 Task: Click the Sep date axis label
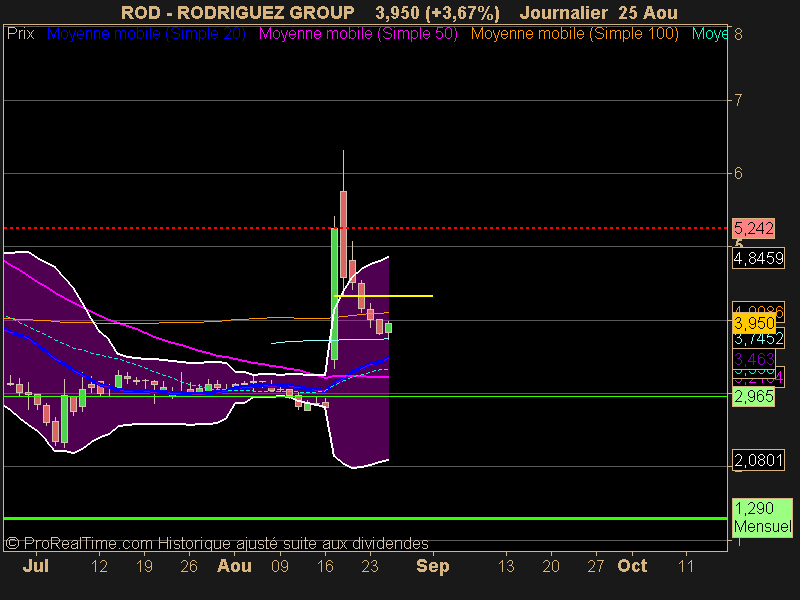point(433,566)
